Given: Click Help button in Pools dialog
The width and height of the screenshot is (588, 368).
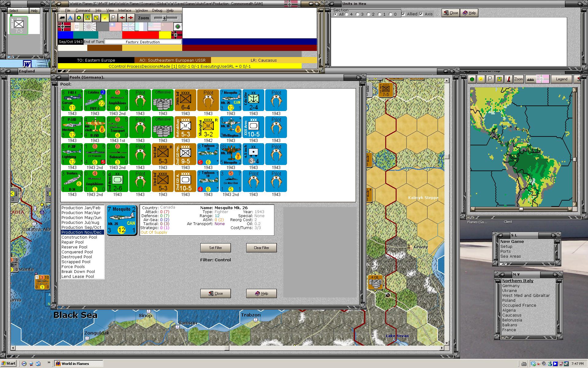Looking at the screenshot, I should pyautogui.click(x=262, y=293).
